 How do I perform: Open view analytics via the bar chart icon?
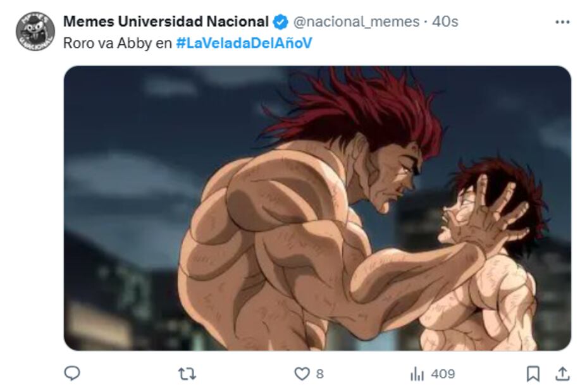417,374
